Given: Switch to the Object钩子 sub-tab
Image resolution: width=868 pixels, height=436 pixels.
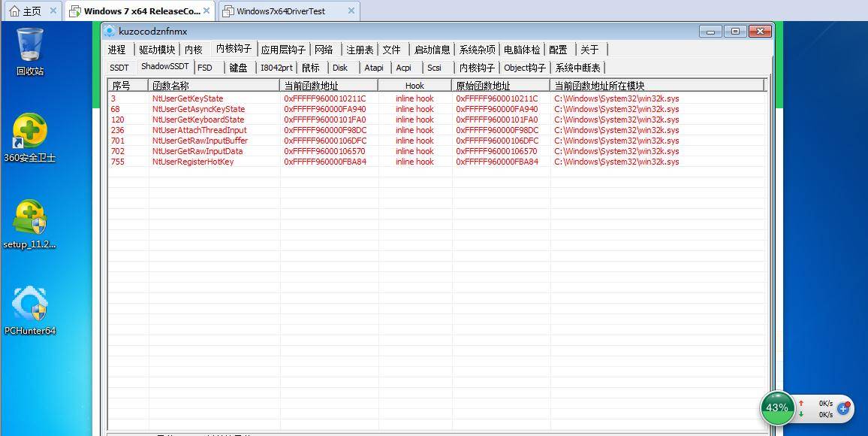Looking at the screenshot, I should [524, 68].
